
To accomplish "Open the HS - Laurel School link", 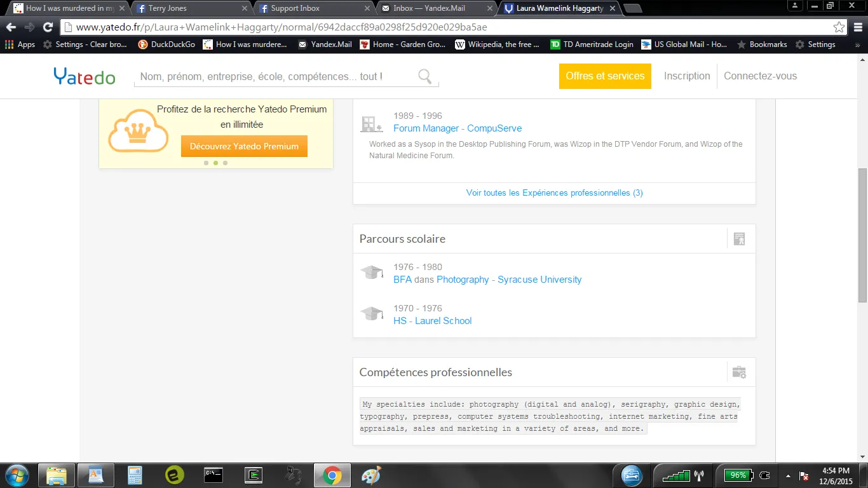I will click(433, 321).
